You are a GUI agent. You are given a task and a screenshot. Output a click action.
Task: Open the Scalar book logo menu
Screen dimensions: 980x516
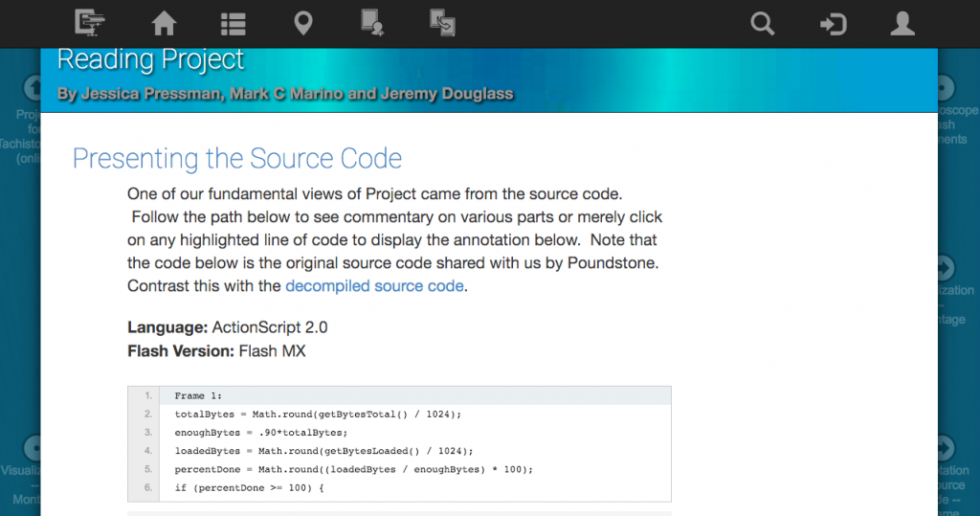coord(89,23)
